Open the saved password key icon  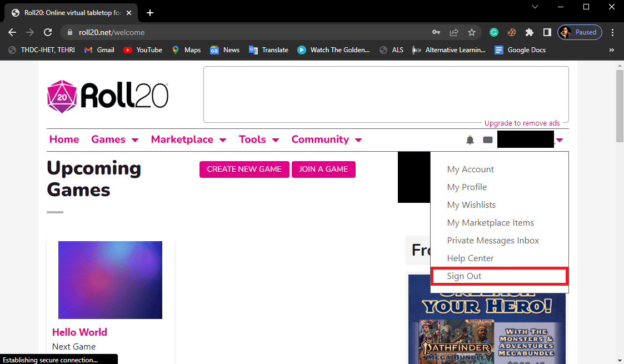[x=436, y=32]
